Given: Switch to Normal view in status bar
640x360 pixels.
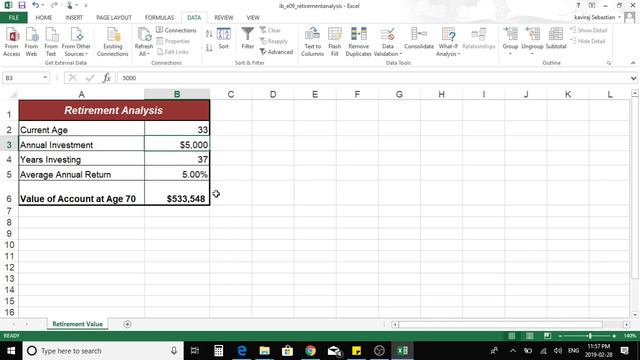Looking at the screenshot, I should point(511,336).
